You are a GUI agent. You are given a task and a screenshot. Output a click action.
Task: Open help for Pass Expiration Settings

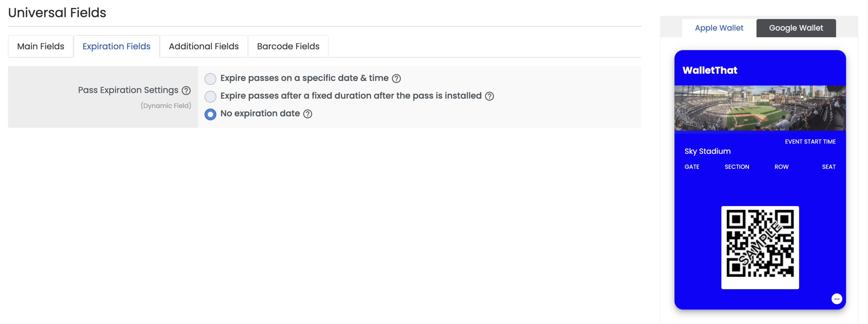click(x=186, y=90)
